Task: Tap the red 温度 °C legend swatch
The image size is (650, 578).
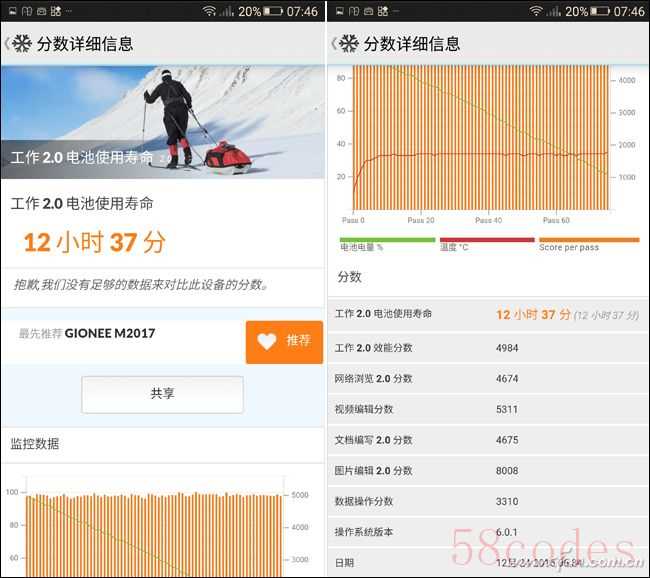Action: click(487, 240)
